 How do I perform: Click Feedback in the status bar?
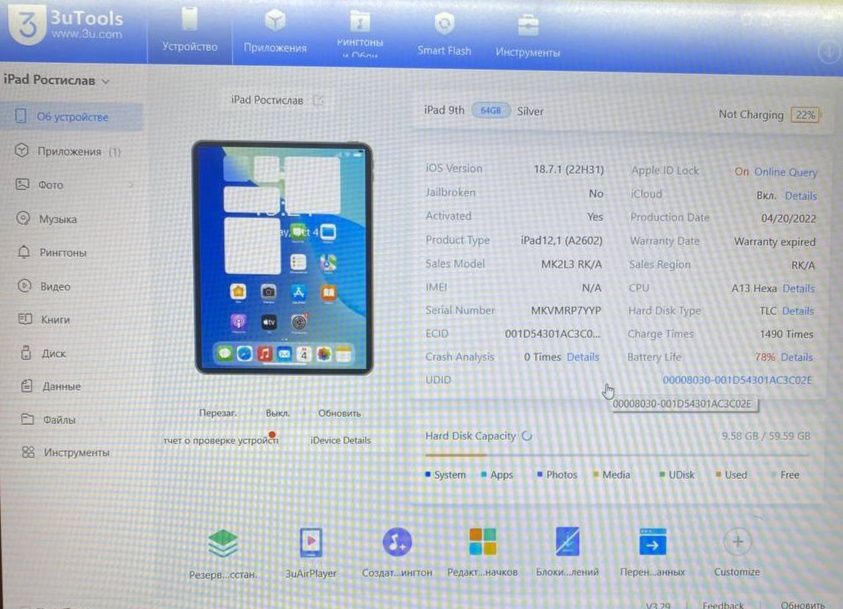click(x=723, y=605)
